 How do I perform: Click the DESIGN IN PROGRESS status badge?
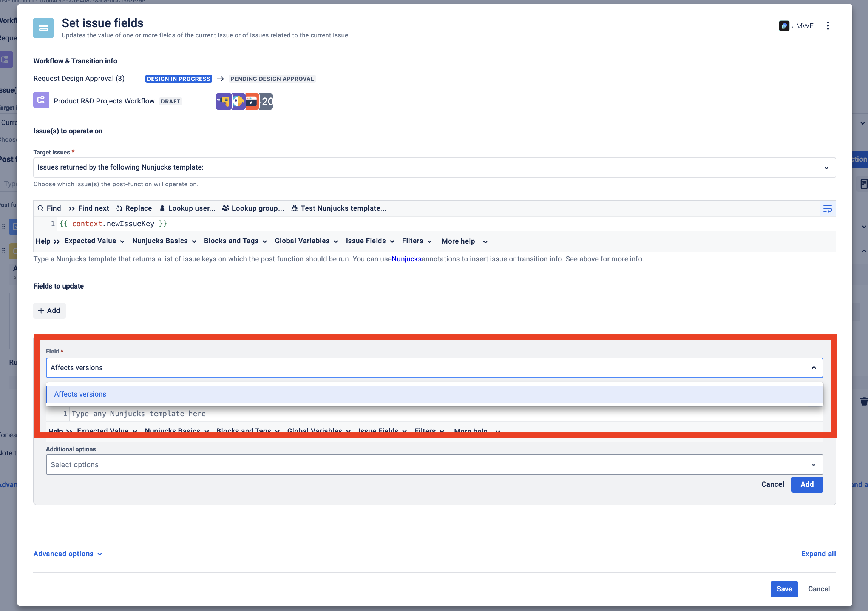pyautogui.click(x=178, y=79)
